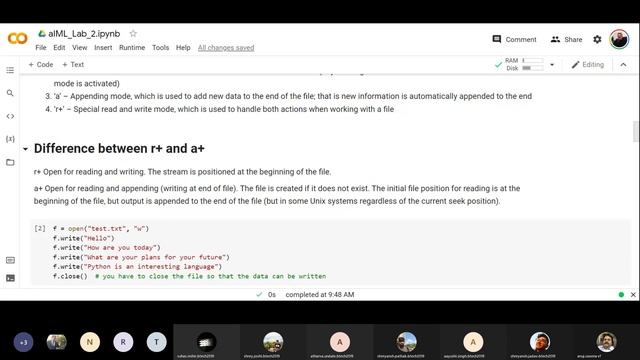Click the notebook title aIML_Lab_2.ipynb
Image resolution: width=640 pixels, height=360 pixels.
(x=84, y=34)
